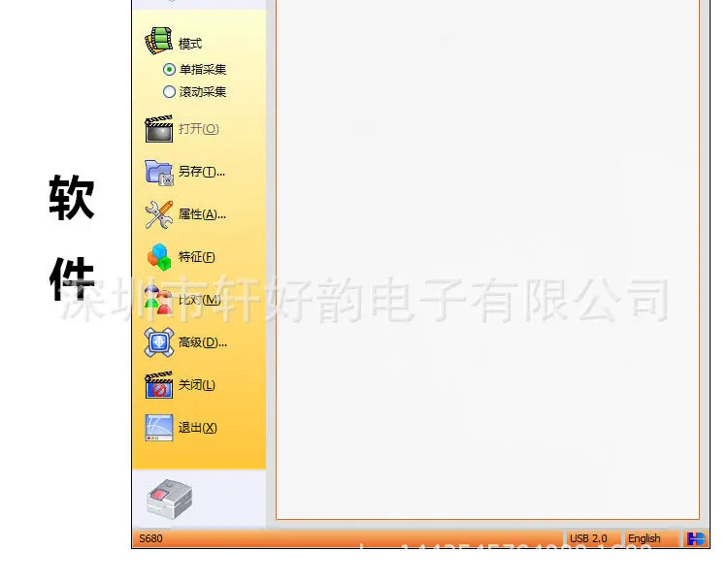Viewport: 728px width, 583px height.
Task: Select the 特征(F) feature entry
Action: click(197, 257)
